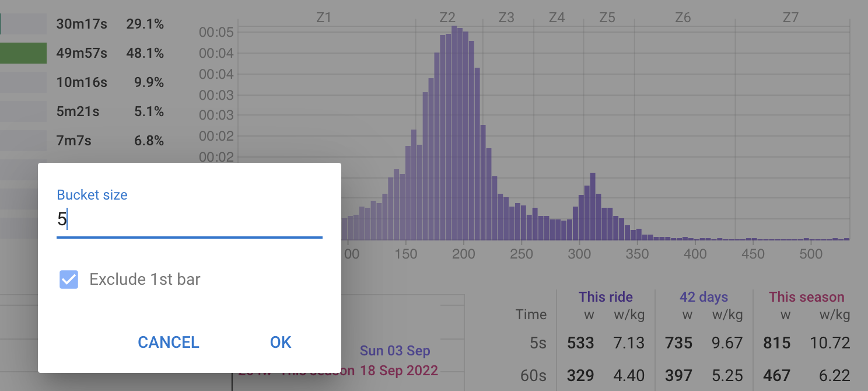Click the Z7 zone header
Screen dimensions: 868x391
(x=791, y=18)
